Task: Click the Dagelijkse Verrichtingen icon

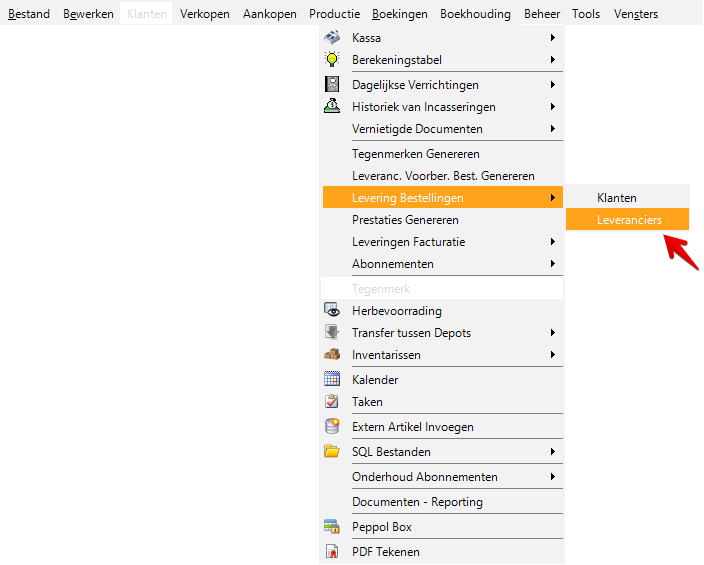Action: [x=332, y=85]
